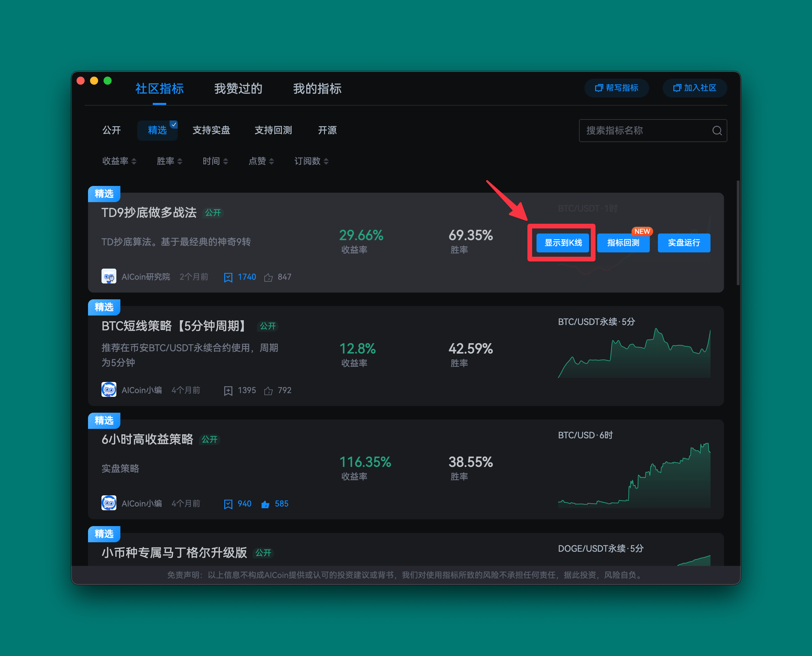The image size is (812, 656).
Task: Sort list by 收益率
Action: pos(119,161)
